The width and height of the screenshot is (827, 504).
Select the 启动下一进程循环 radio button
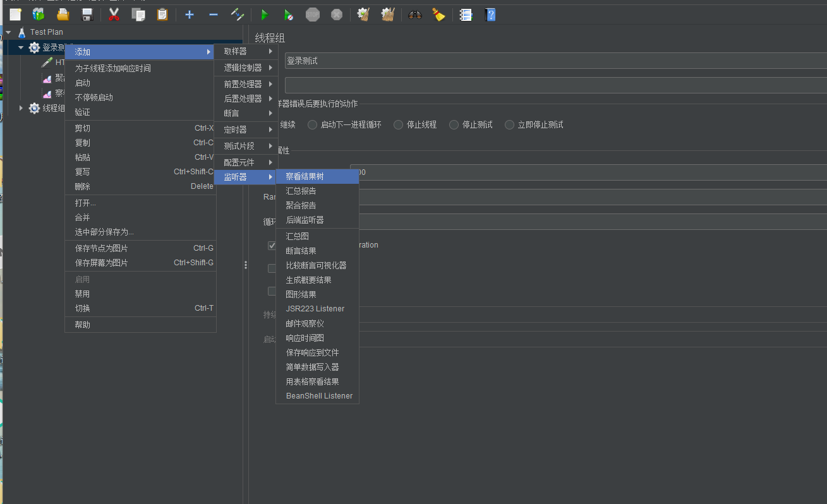click(x=312, y=124)
